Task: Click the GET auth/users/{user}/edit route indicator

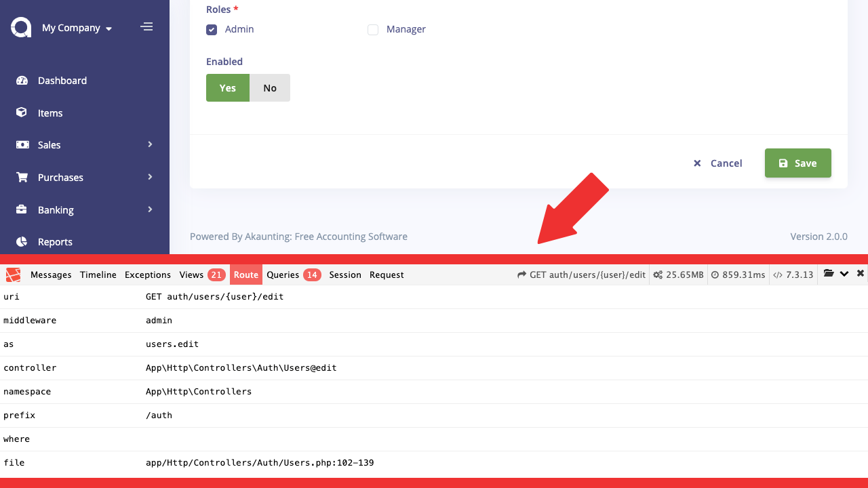Action: click(581, 274)
